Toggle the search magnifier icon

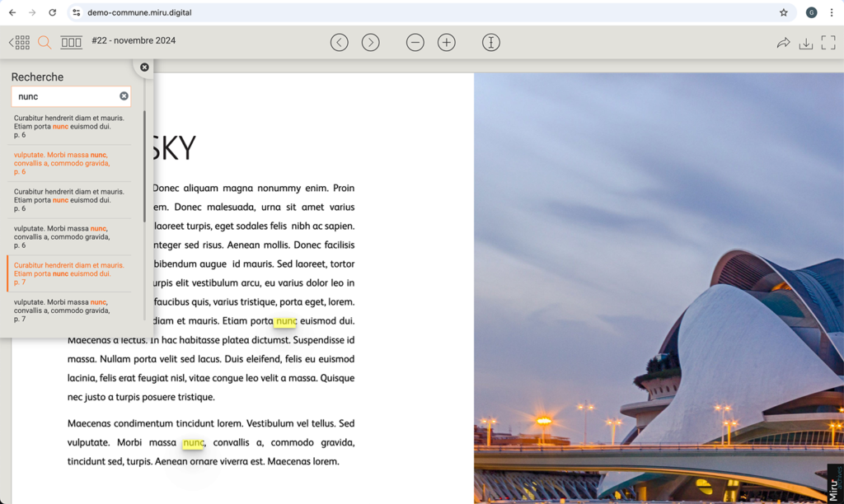click(x=45, y=43)
